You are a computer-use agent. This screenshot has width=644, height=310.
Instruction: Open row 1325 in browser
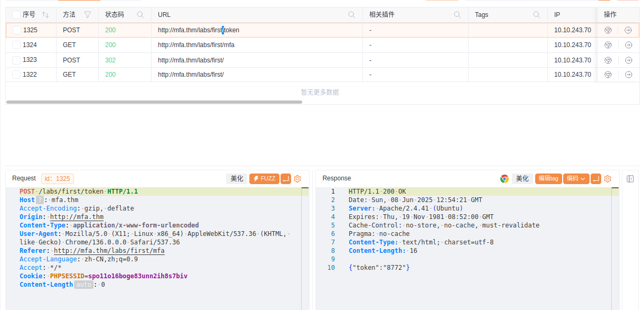click(x=608, y=30)
